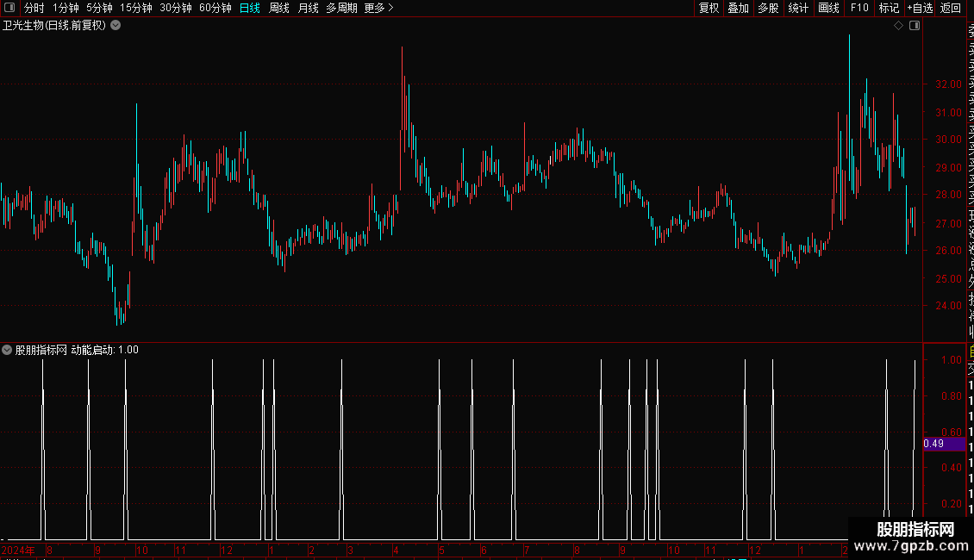
Task: Activate the 画线 drawing tool
Action: pos(828,8)
